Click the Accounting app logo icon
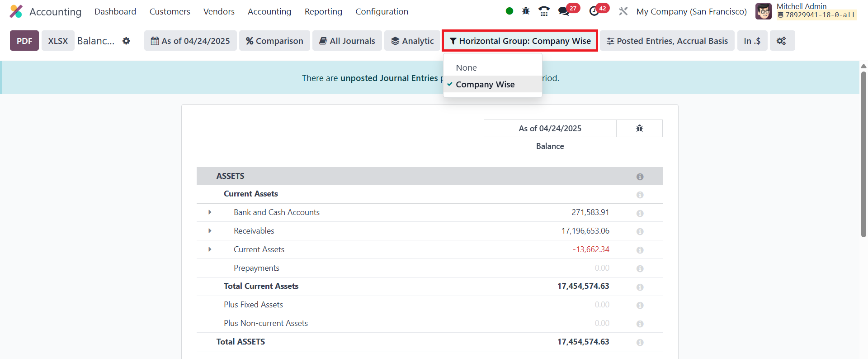Viewport: 868px width, 359px height. click(x=16, y=11)
